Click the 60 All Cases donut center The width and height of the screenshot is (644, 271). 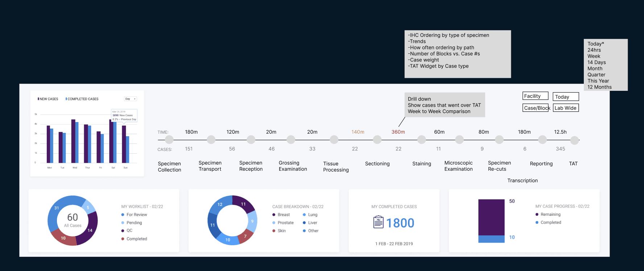click(73, 220)
